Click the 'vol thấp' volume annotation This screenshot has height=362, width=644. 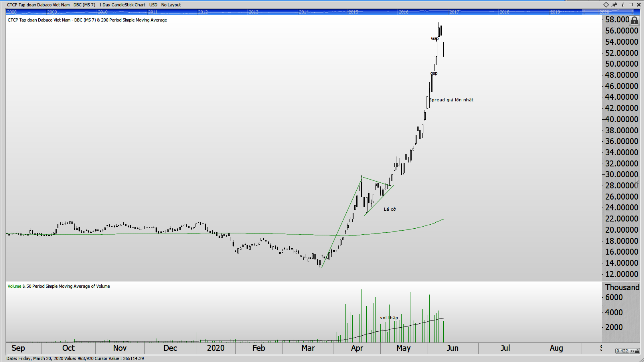coord(389,318)
